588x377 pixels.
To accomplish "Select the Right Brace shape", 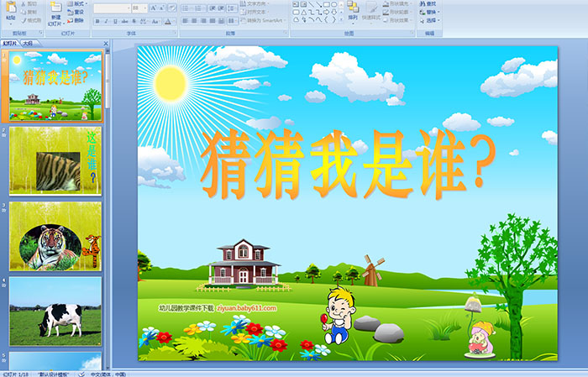I will point(334,19).
